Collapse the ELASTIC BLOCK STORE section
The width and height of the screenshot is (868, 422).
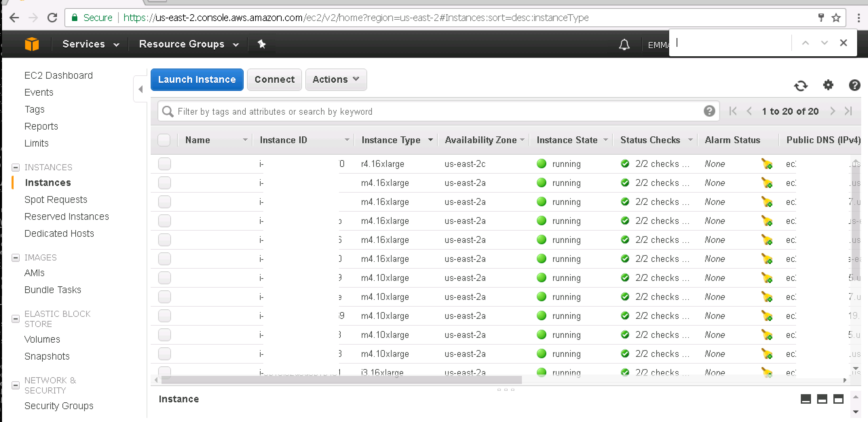15,319
